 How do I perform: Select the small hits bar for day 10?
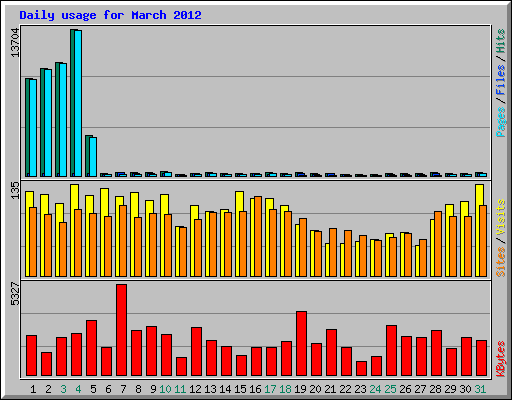[162, 174]
